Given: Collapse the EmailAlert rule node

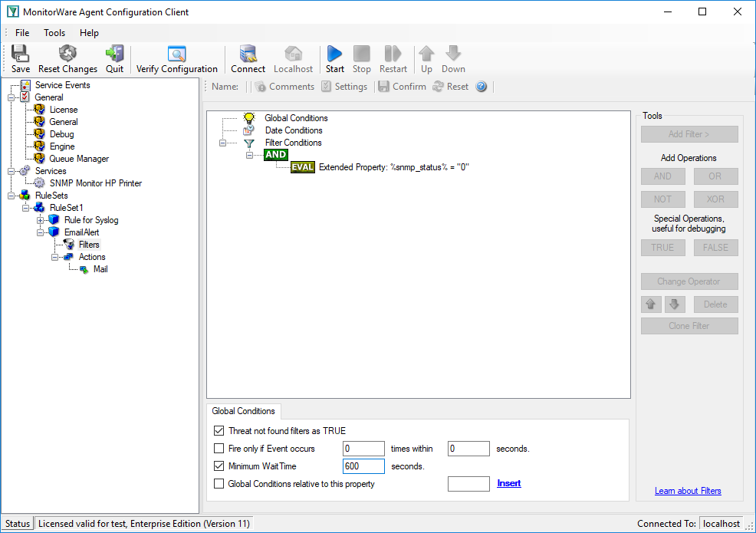Looking at the screenshot, I should click(40, 232).
